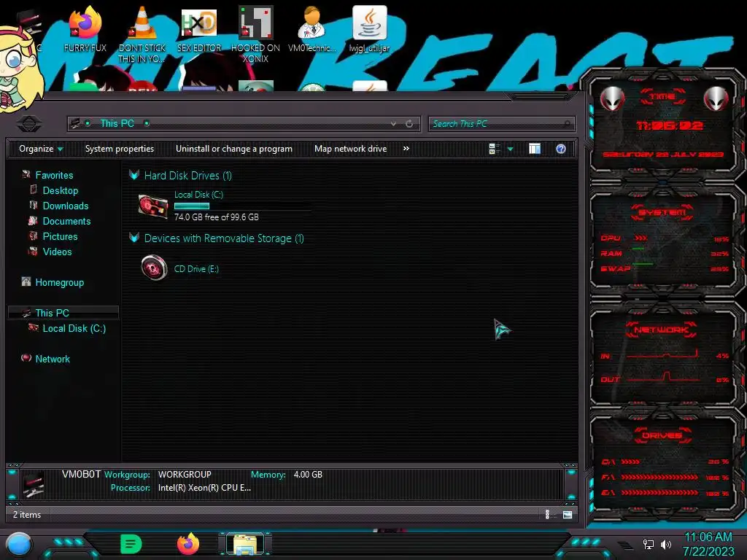Click the File Explorer taskbar button
The height and width of the screenshot is (560, 747).
[x=245, y=544]
